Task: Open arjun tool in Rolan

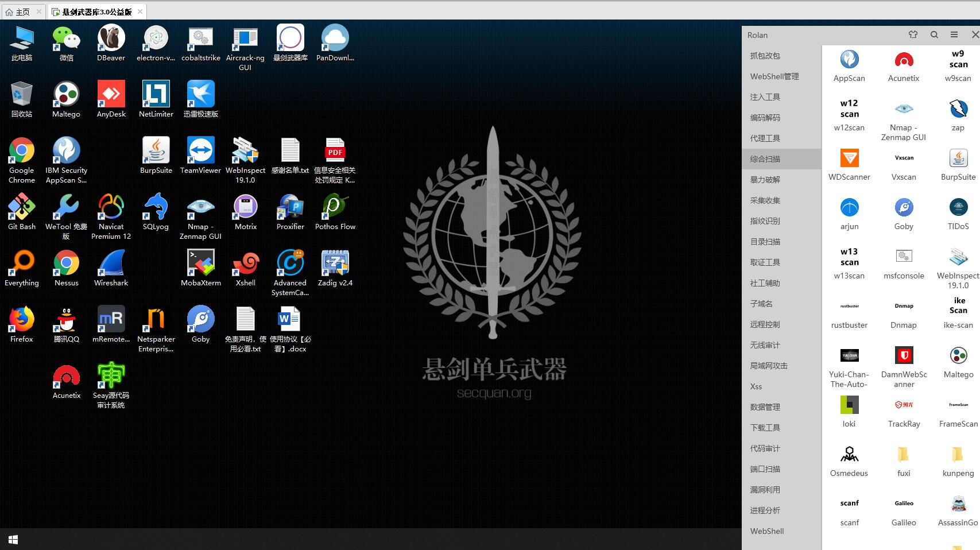Action: [849, 214]
